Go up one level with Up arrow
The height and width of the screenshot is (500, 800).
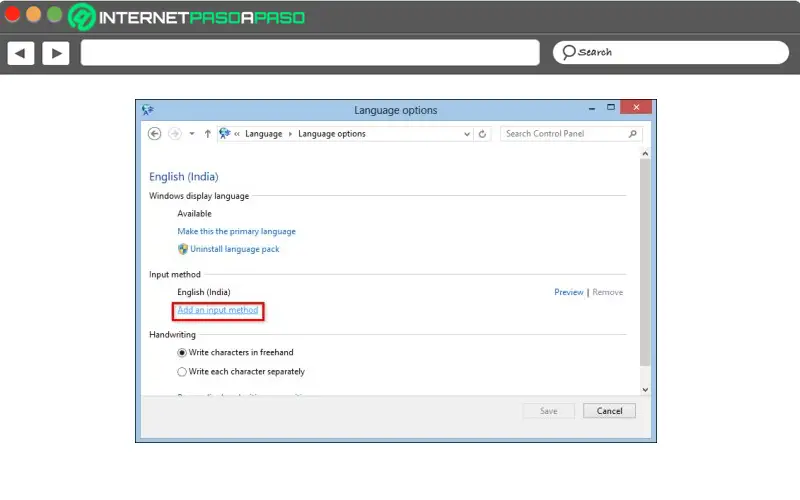[x=207, y=134]
